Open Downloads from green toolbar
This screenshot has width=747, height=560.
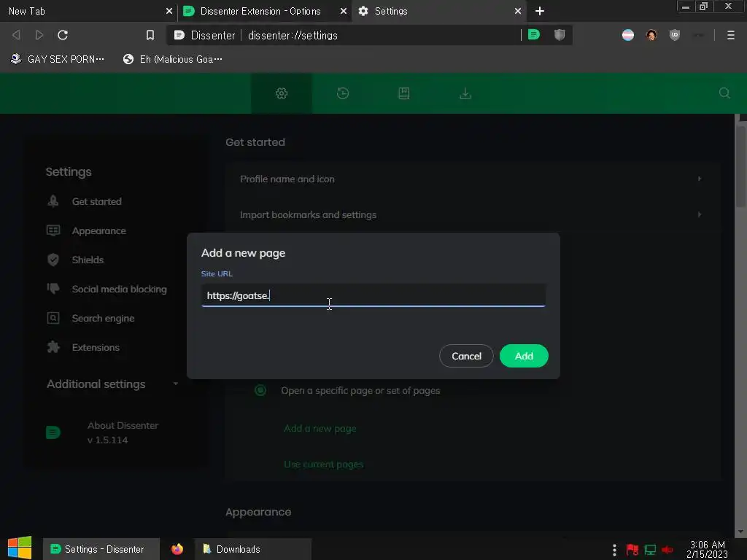coord(465,93)
